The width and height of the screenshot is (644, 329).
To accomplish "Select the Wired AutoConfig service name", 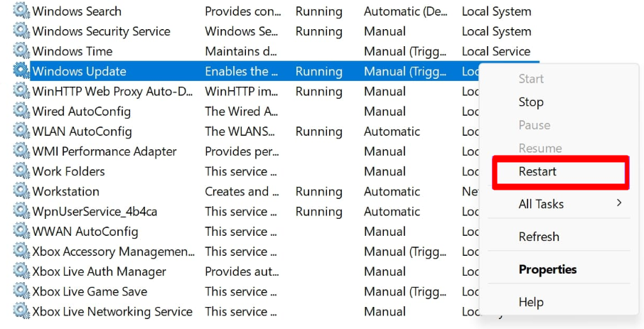I will tap(82, 112).
